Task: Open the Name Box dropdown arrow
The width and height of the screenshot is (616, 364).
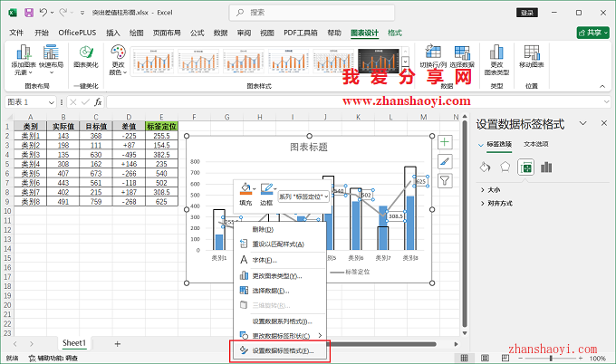Action: (x=51, y=102)
